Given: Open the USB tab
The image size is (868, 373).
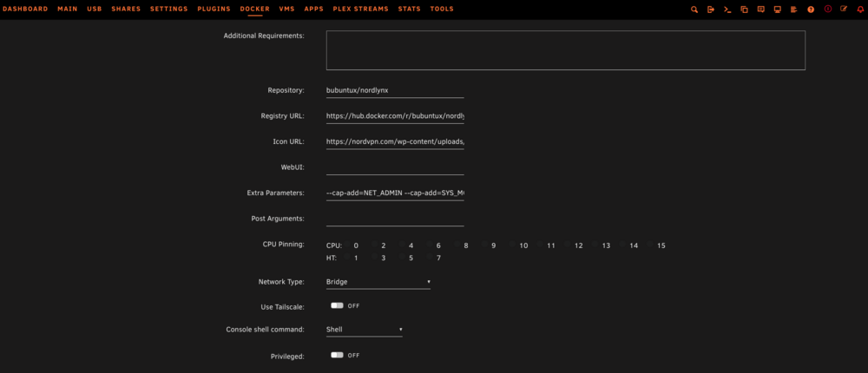Looking at the screenshot, I should (95, 9).
